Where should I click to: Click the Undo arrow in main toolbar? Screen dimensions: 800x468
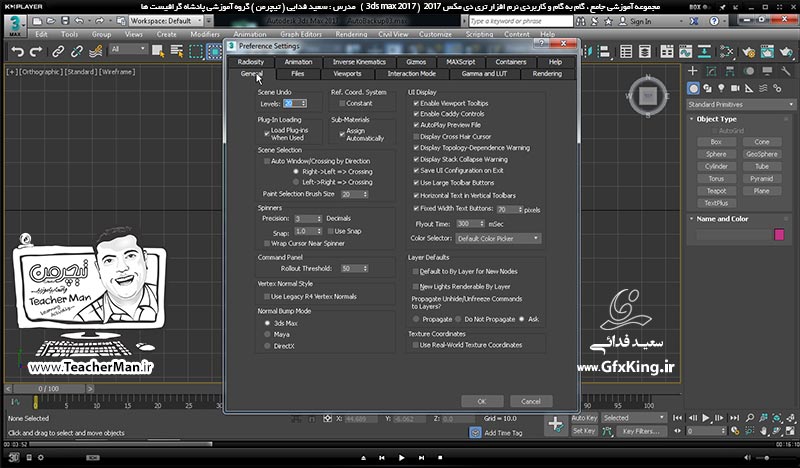[17, 52]
